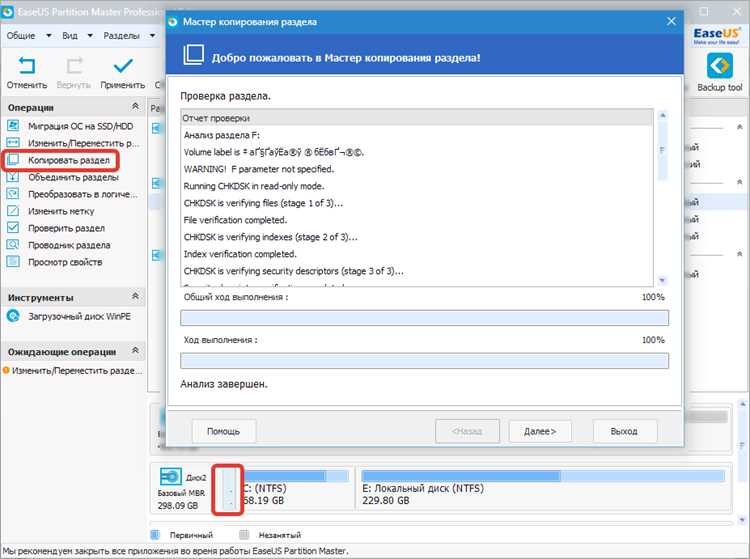Viewport: 750px width, 559px height.
Task: Collapse the 'Ожидающие операции' panel
Action: point(135,351)
